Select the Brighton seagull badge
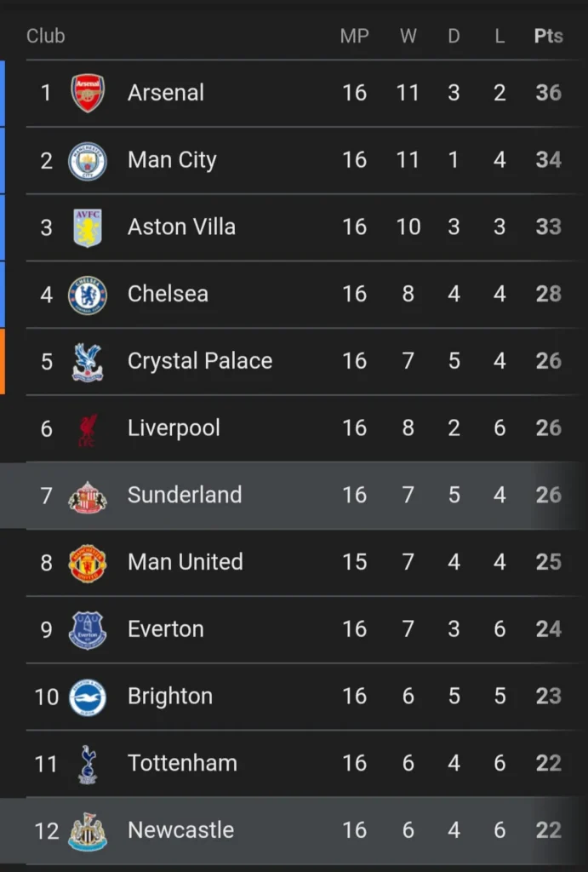Screen dimensions: 588x872 click(x=88, y=696)
